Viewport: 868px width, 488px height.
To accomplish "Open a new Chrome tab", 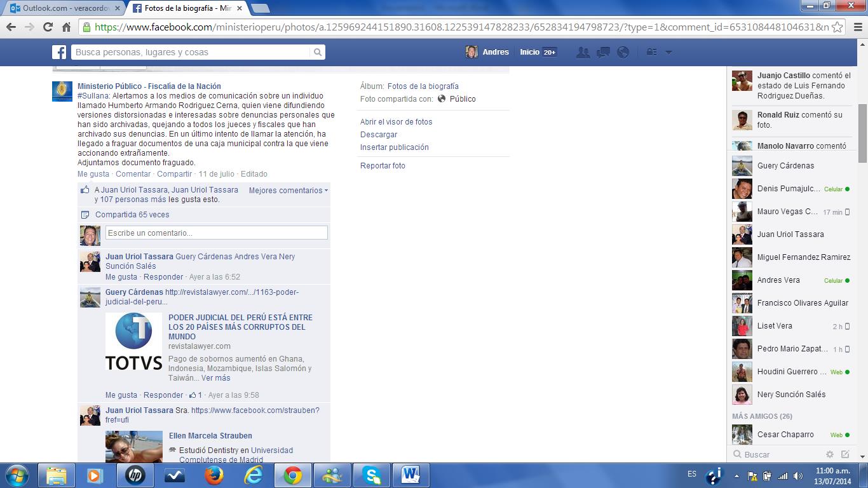I will pos(261,8).
